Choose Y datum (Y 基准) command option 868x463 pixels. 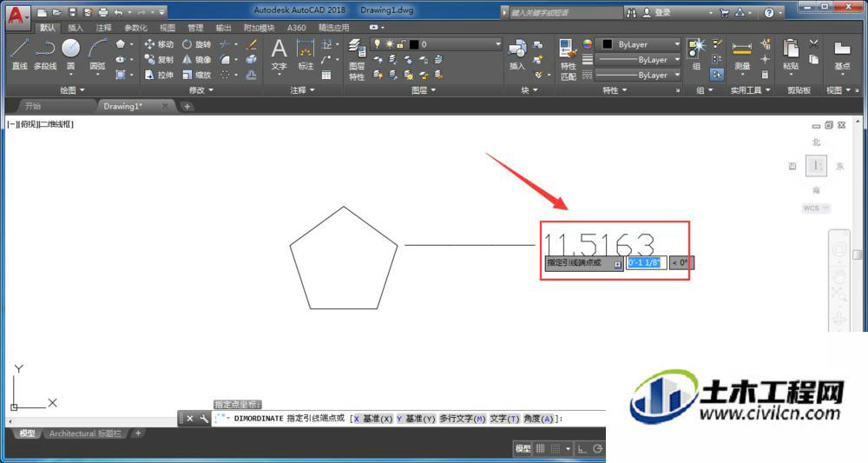[416, 419]
